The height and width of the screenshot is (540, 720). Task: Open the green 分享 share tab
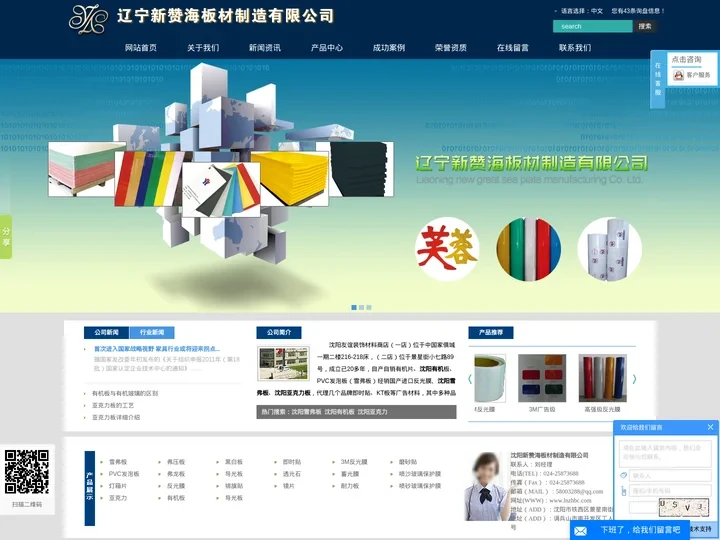point(6,236)
